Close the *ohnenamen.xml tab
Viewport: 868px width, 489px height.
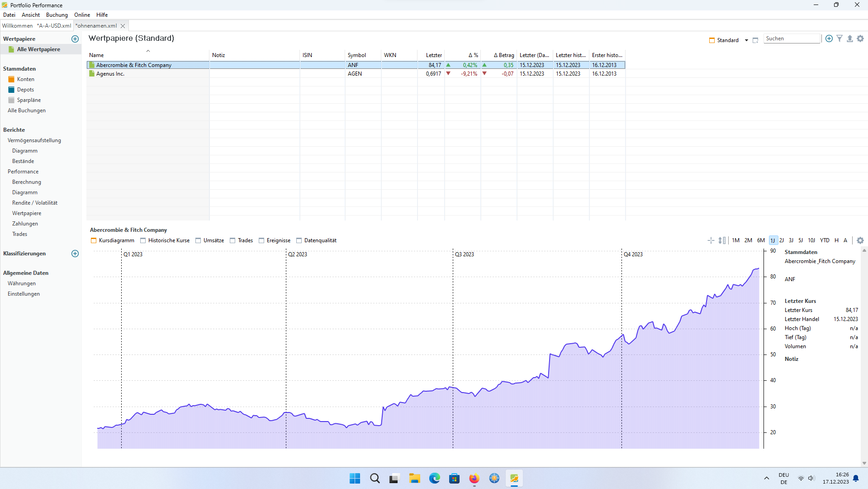pos(123,26)
